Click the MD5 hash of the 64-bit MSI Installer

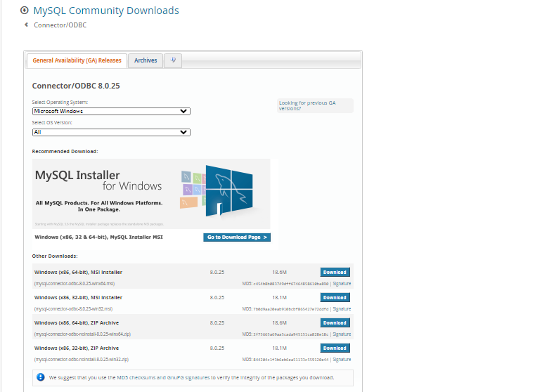click(291, 284)
